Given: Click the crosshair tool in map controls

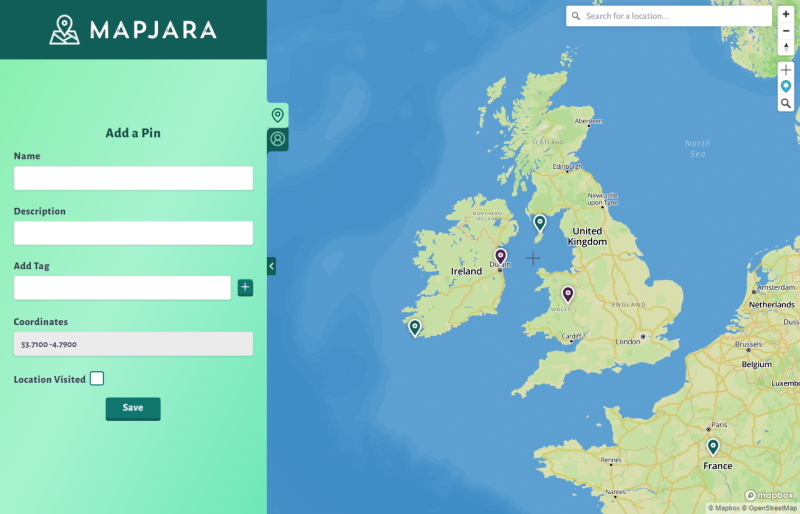Looking at the screenshot, I should tap(786, 71).
